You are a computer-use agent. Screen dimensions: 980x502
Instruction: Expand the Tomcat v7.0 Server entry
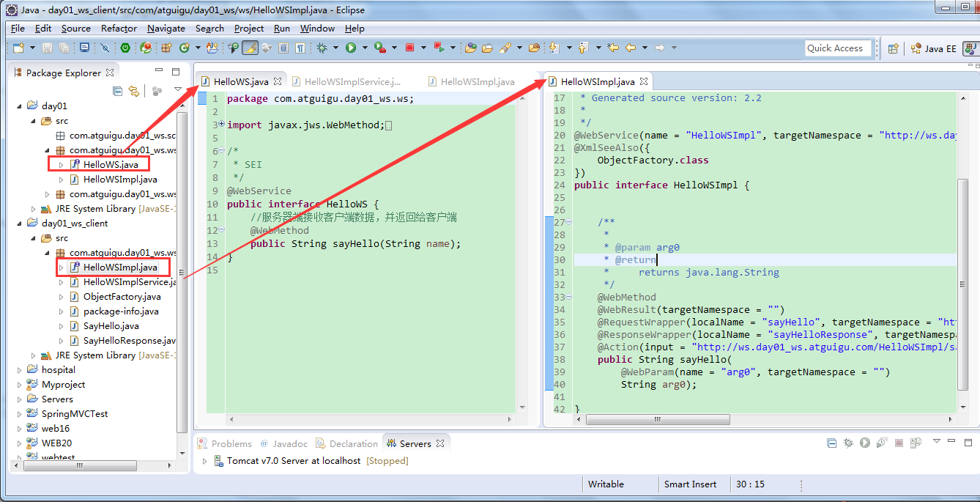[205, 461]
